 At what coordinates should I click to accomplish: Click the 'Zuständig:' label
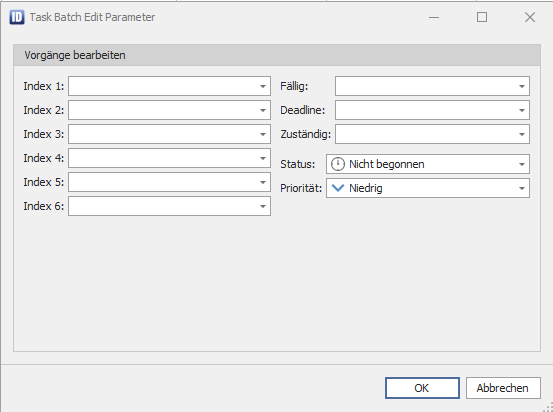[305, 134]
